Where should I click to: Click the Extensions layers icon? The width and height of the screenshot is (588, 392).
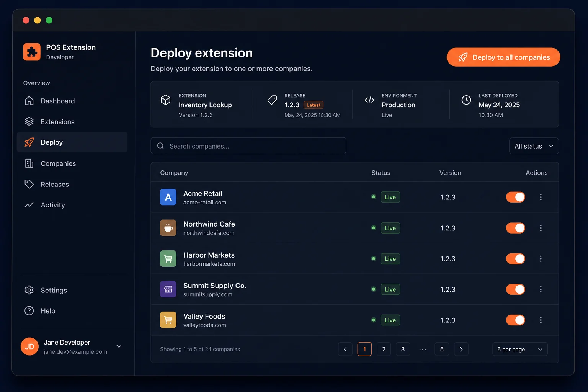(29, 121)
